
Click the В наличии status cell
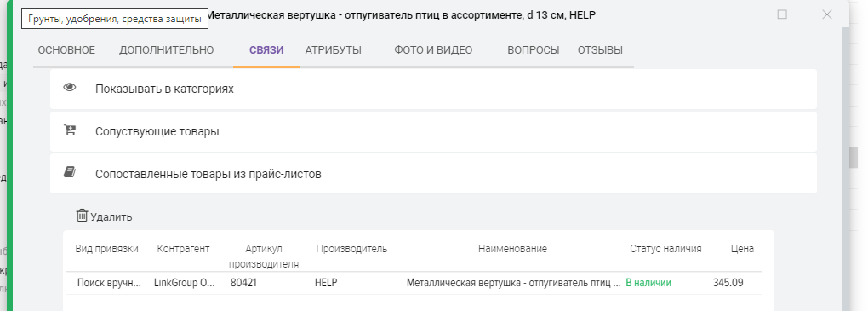click(x=648, y=283)
